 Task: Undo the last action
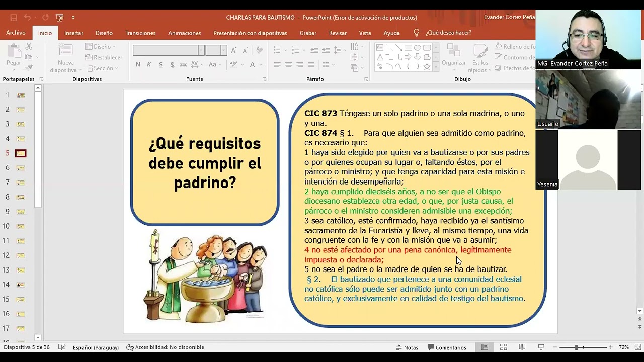[27, 18]
